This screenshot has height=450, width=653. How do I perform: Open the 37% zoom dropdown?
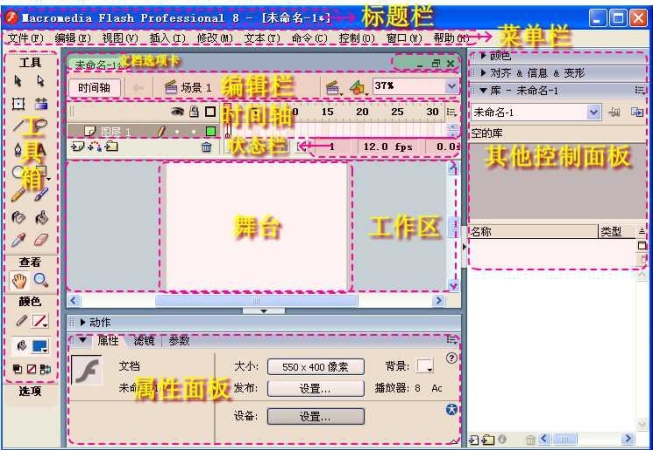pyautogui.click(x=451, y=87)
